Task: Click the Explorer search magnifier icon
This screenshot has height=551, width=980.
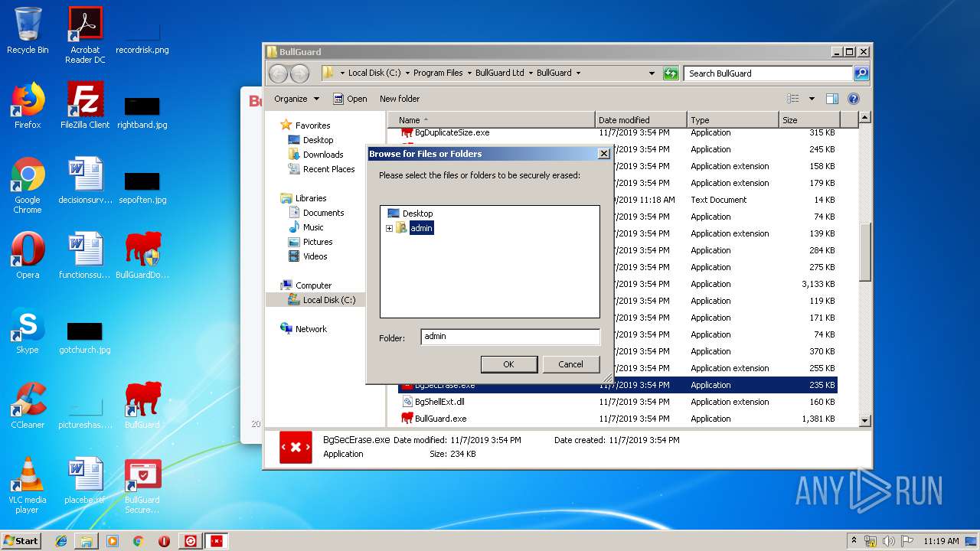Action: tap(861, 73)
